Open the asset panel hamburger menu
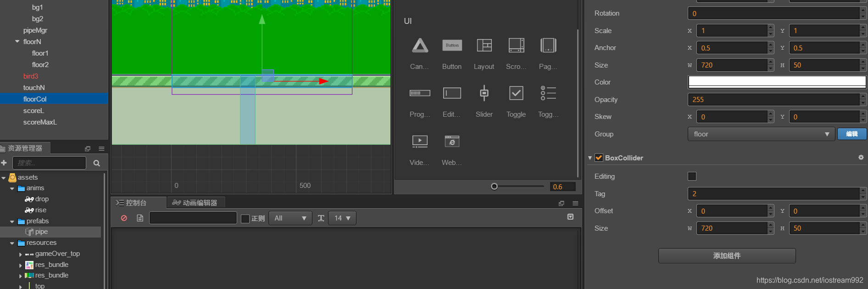 pyautogui.click(x=101, y=148)
